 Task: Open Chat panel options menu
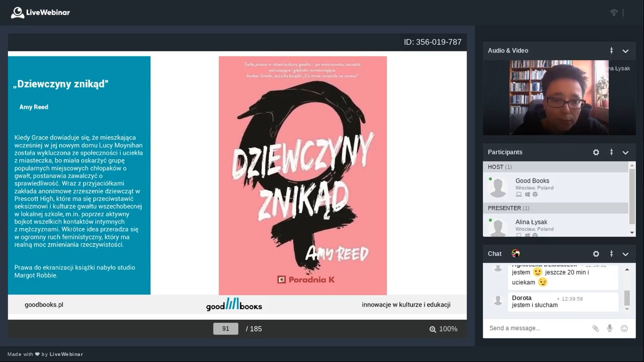click(611, 254)
